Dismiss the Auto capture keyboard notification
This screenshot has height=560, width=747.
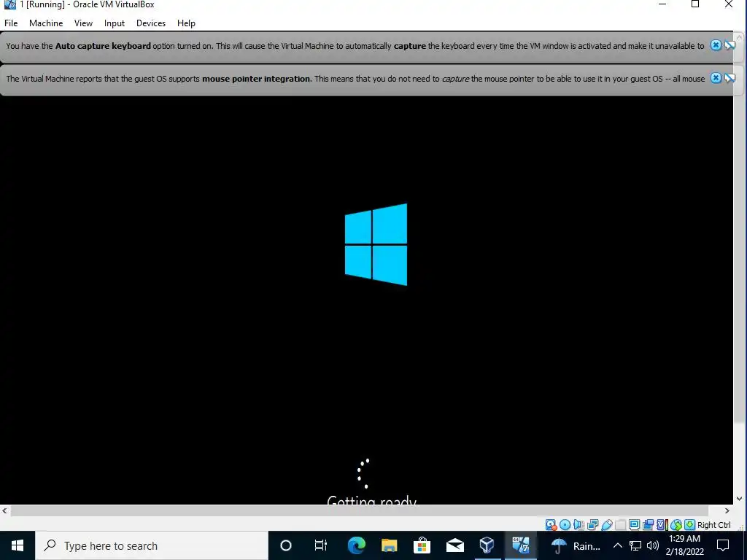tap(716, 45)
